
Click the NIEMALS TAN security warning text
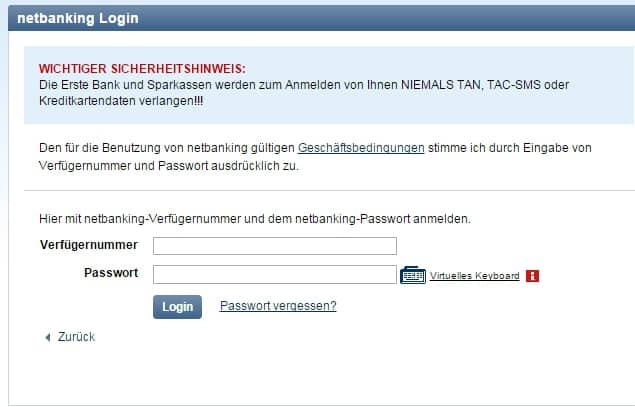(304, 85)
